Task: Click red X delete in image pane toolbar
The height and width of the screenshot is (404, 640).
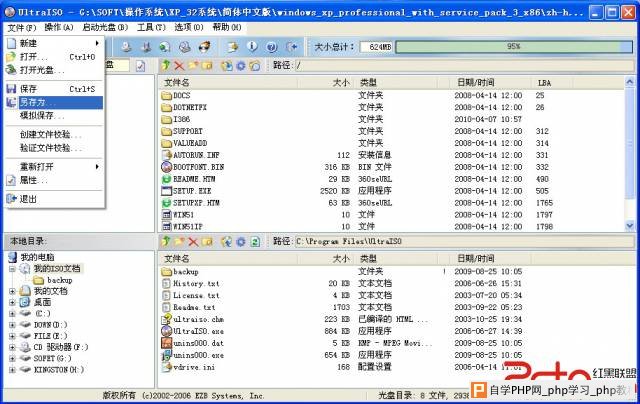Action: (x=179, y=65)
